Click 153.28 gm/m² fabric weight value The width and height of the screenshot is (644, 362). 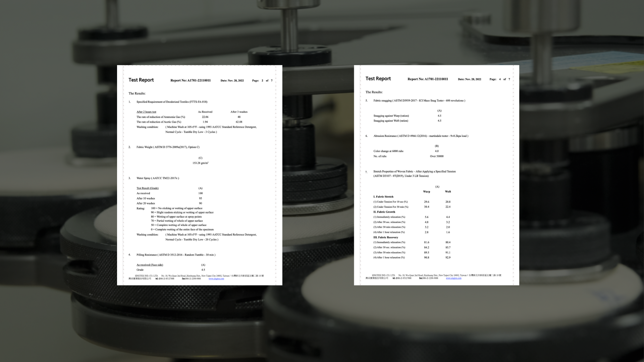tap(200, 163)
